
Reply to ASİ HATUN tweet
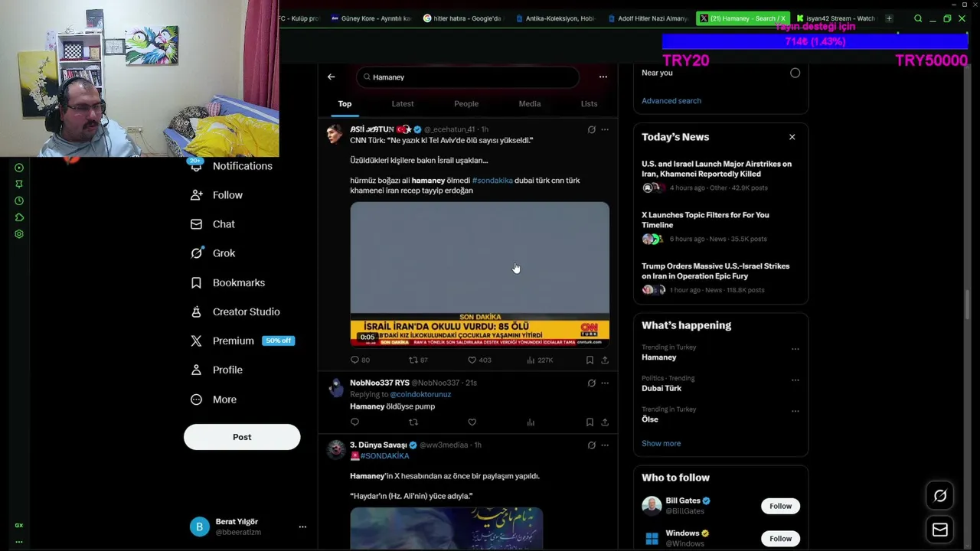360,360
